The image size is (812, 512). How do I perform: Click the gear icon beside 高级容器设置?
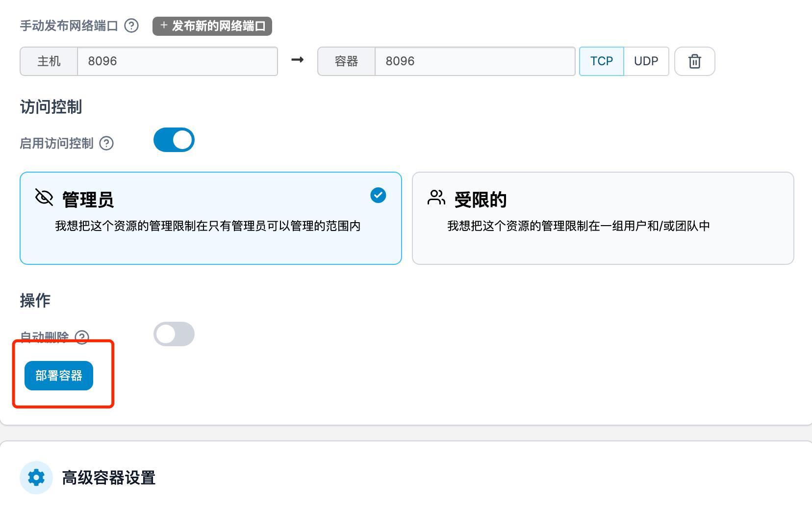(36, 477)
